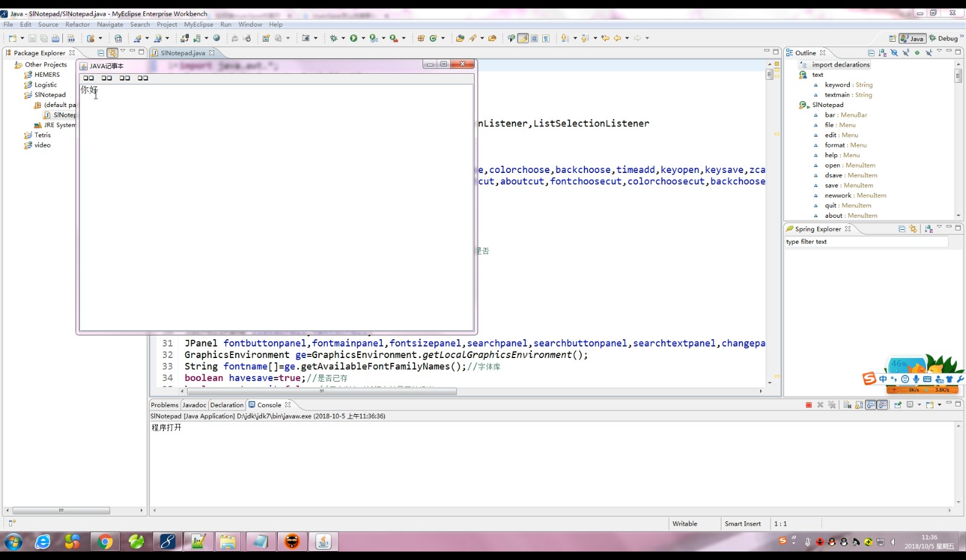Viewport: 966px width, 560px height.
Task: Click the Back navigation arrow in toolbar
Action: pyautogui.click(x=617, y=38)
